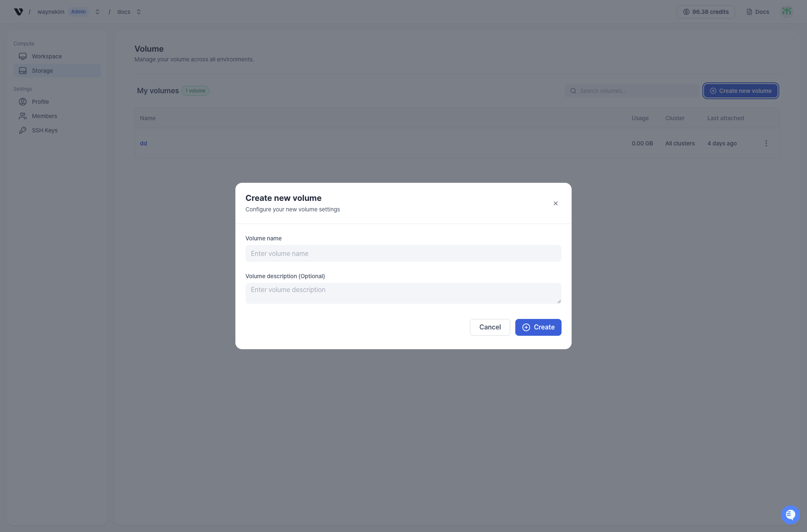This screenshot has height=532, width=807.
Task: Expand the waynekim workspace switcher chevrons
Action: pos(97,11)
